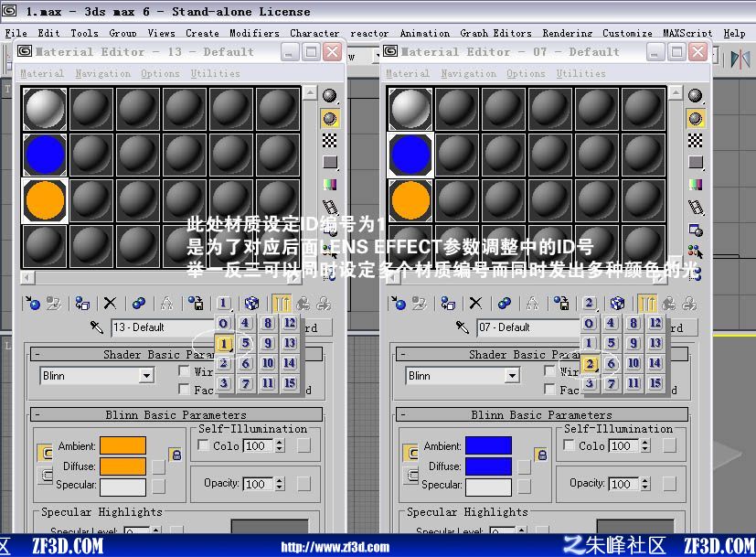Click Get Material icon in right editor
This screenshot has height=557, width=756.
click(x=399, y=304)
